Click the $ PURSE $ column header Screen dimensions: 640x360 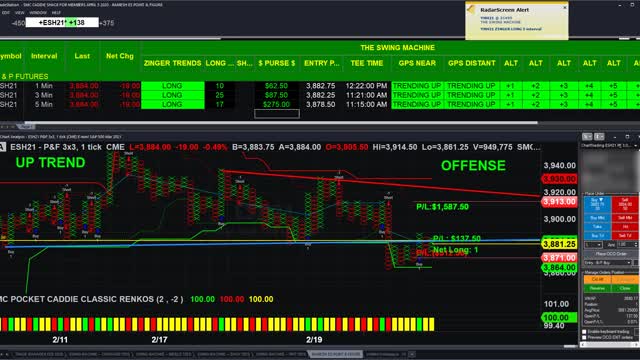[x=276, y=63]
